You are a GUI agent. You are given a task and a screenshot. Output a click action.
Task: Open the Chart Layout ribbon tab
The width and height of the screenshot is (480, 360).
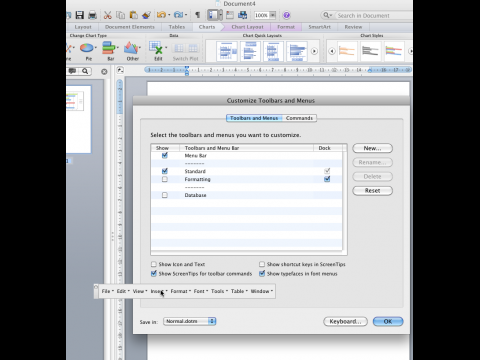247,27
